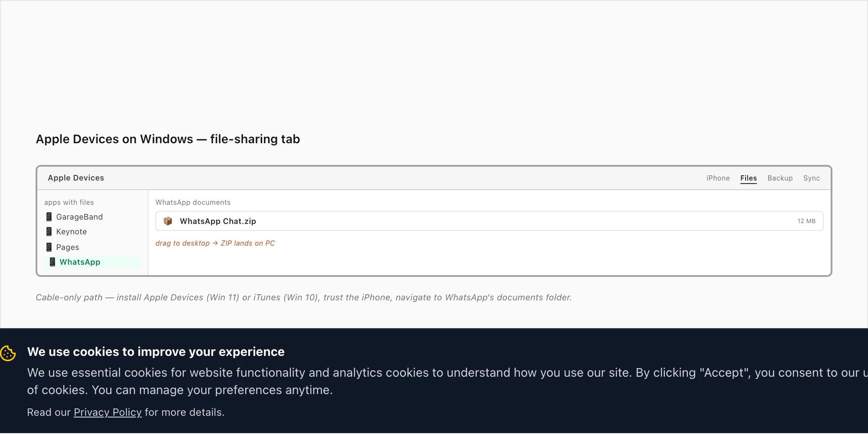Open the Privacy Policy link
868x434 pixels.
(x=108, y=412)
